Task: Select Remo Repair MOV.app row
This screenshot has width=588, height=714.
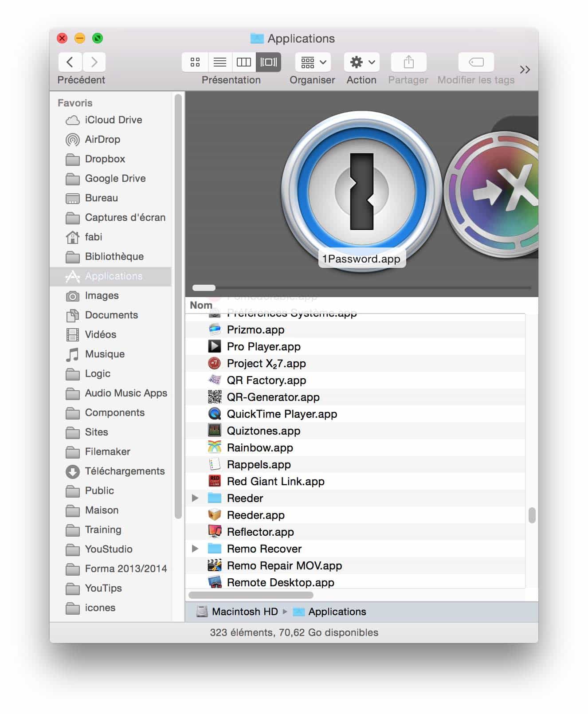Action: point(355,565)
